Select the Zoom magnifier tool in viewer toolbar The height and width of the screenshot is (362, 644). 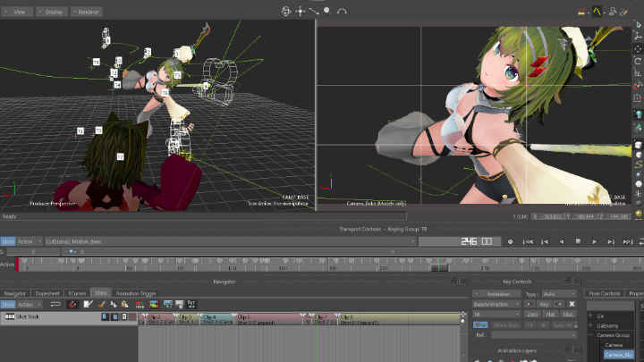click(327, 11)
